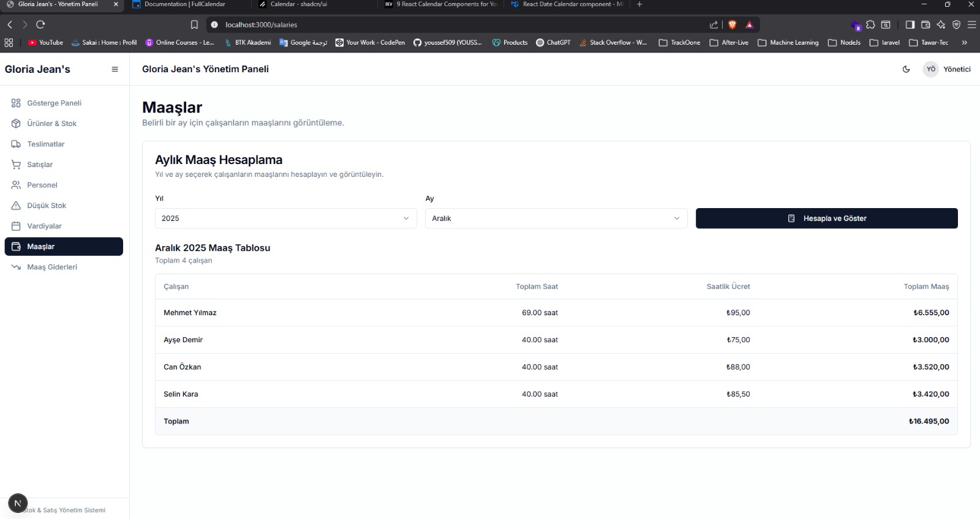Open Vardiyalar calendar icon
The height and width of the screenshot is (519, 980).
click(16, 226)
